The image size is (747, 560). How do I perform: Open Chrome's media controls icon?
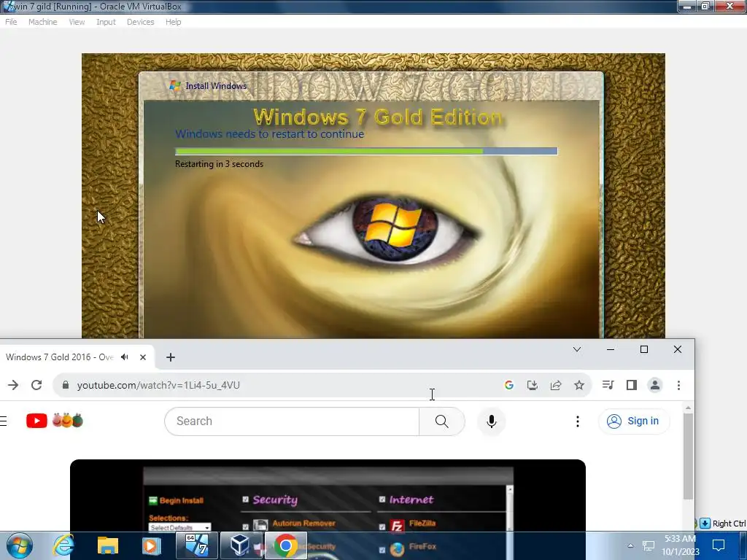pyautogui.click(x=608, y=385)
